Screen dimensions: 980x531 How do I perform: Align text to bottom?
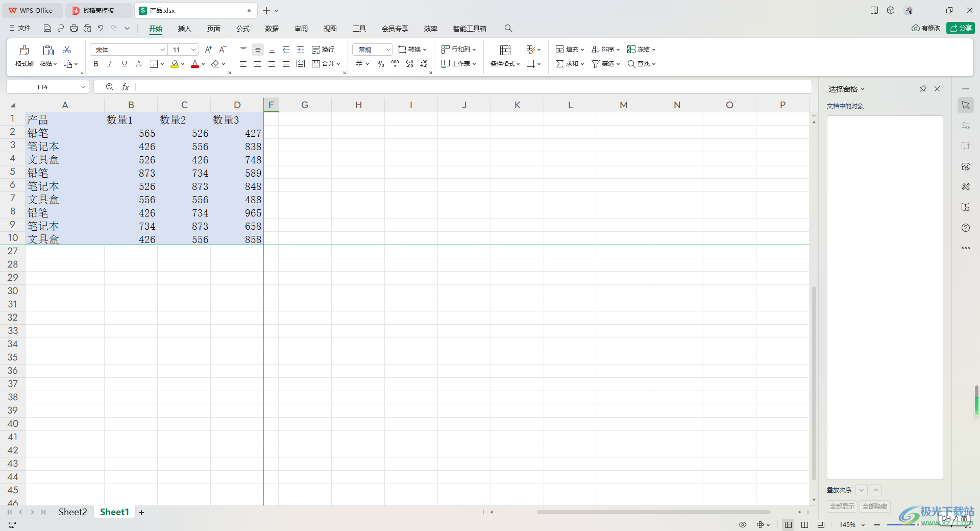pos(272,50)
